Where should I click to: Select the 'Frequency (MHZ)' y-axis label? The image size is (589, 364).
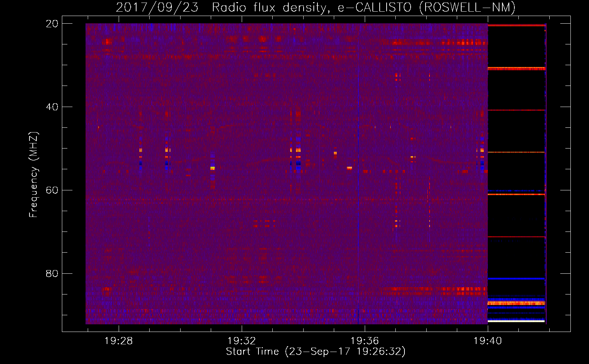point(33,175)
